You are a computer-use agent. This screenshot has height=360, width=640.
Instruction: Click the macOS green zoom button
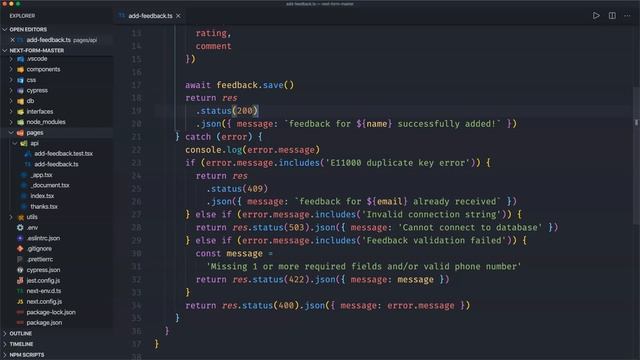tap(18, 4)
